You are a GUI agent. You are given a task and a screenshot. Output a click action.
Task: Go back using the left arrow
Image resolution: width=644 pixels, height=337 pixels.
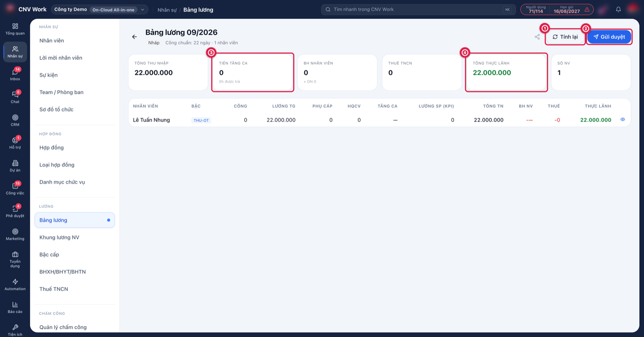[134, 37]
